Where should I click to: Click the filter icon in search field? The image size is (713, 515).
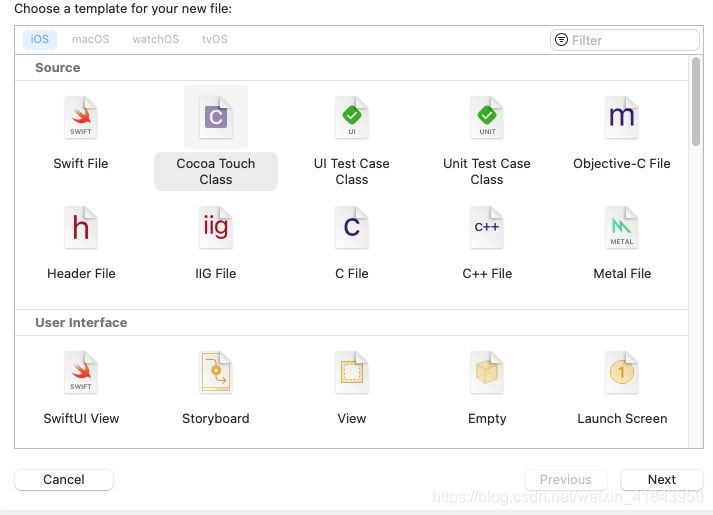coord(562,40)
